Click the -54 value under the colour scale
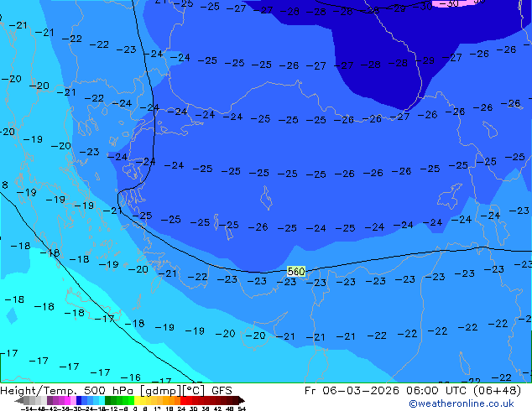Image resolution: width=532 pixels, height=411 pixels. coord(27,409)
